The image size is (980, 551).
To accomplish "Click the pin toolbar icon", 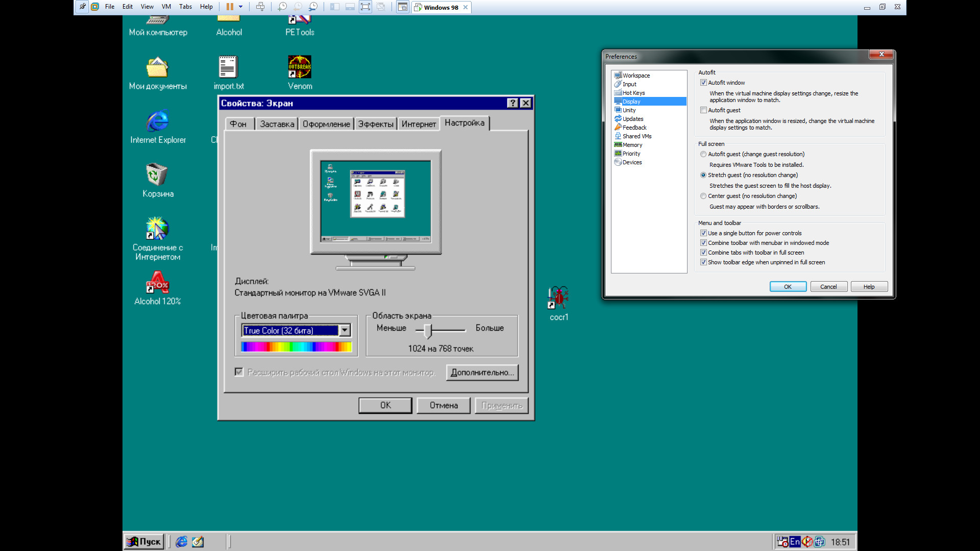I will tap(82, 7).
